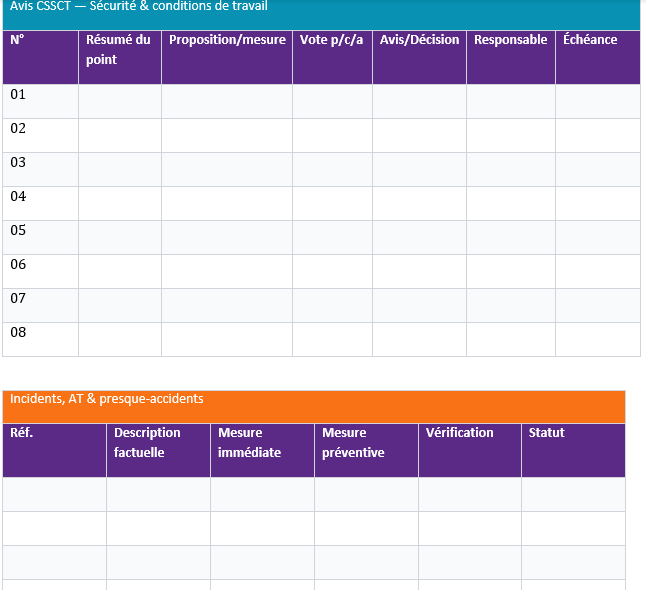This screenshot has height=590, width=646.
Task: Select the 'N°' column header cell
Action: click(40, 56)
